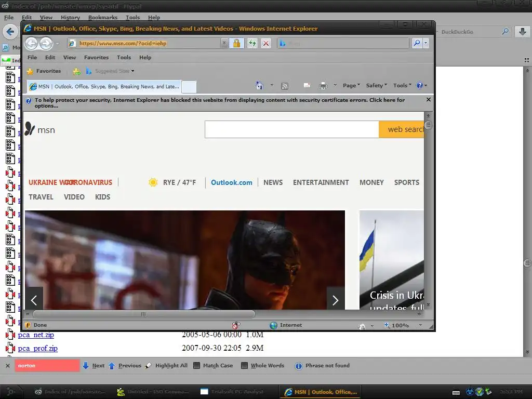Show next slide in MSN carousel

(x=335, y=300)
